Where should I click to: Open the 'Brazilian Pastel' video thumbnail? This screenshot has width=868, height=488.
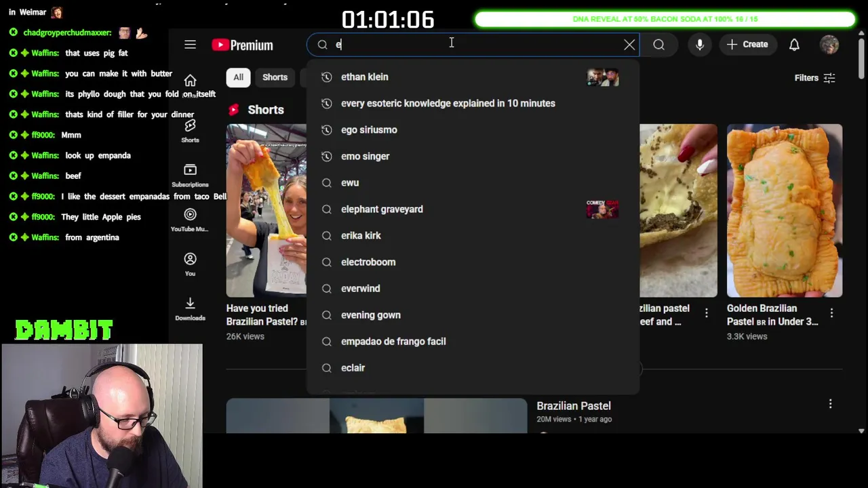pyautogui.click(x=376, y=415)
